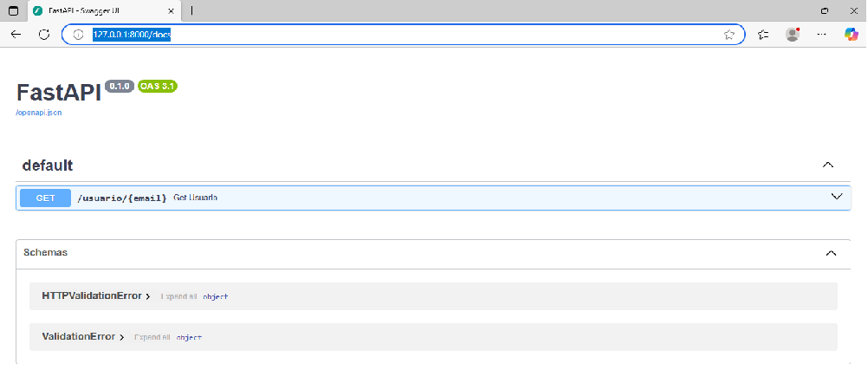Open the browser profile avatar
The image size is (868, 383).
pos(792,35)
